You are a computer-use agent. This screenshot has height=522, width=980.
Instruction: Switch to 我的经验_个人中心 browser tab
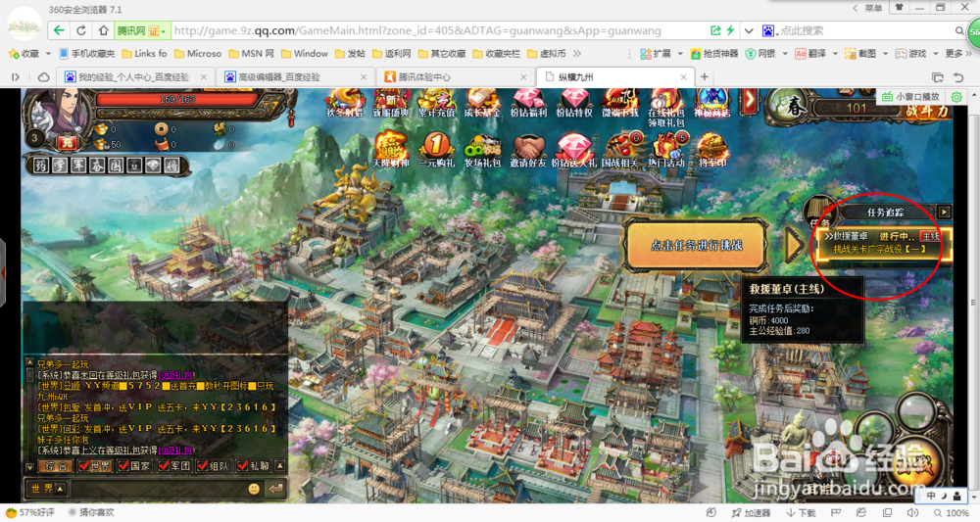point(135,76)
